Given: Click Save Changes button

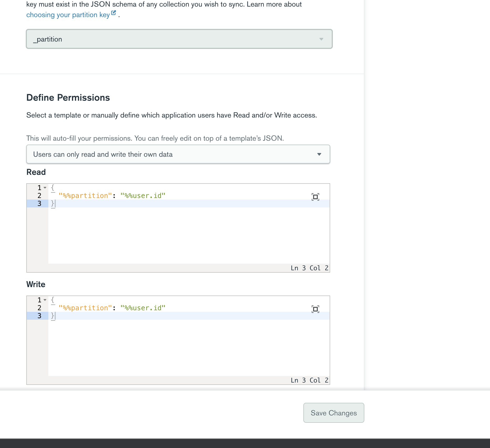Looking at the screenshot, I should point(334,413).
